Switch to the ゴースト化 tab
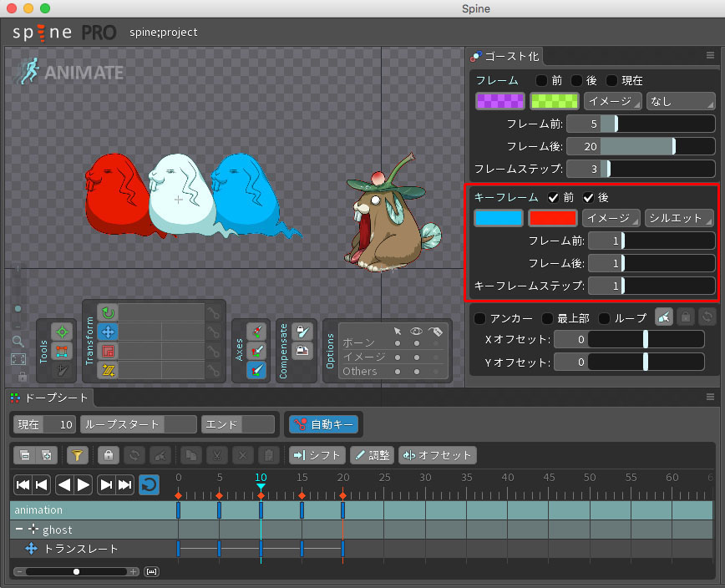Screen dimensions: 725x588 [x=505, y=57]
